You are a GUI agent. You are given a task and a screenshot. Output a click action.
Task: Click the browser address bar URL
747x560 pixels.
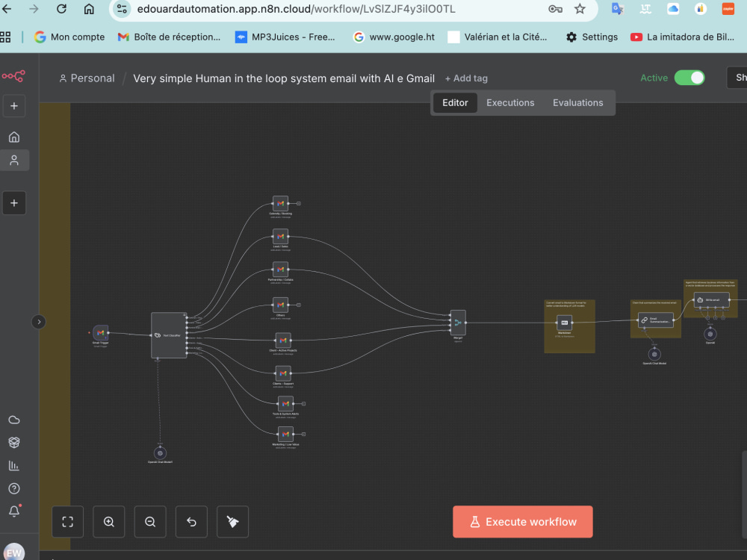296,9
